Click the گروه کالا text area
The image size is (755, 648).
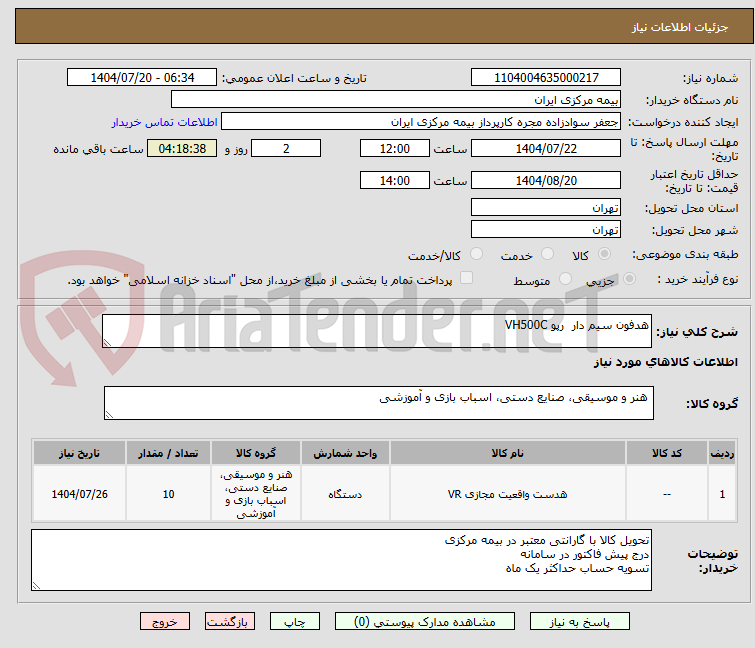[x=379, y=403]
